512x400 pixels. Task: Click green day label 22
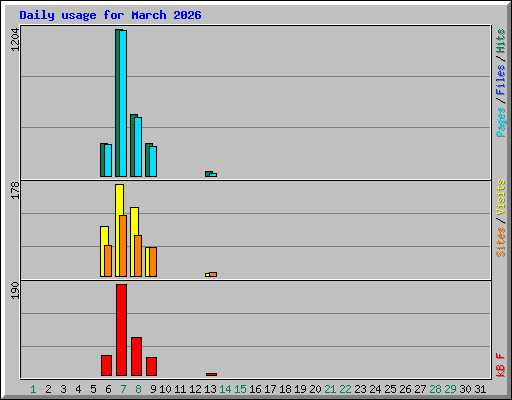click(345, 389)
